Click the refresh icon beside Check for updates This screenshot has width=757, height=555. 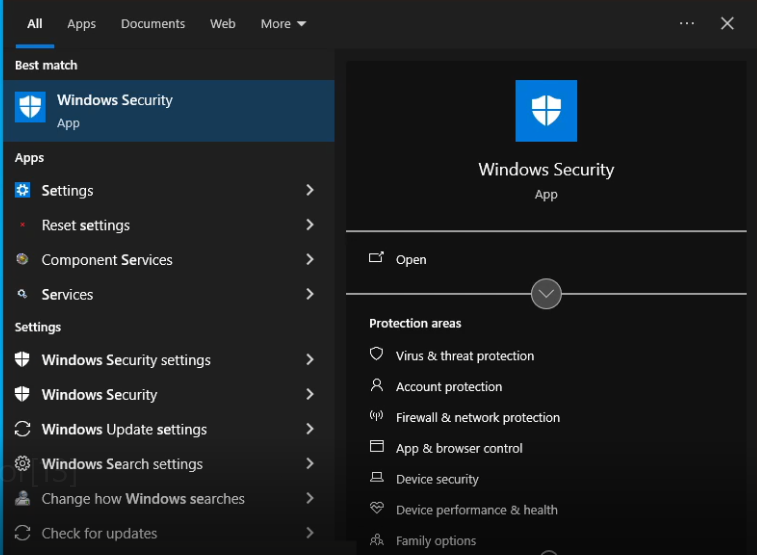tap(22, 533)
